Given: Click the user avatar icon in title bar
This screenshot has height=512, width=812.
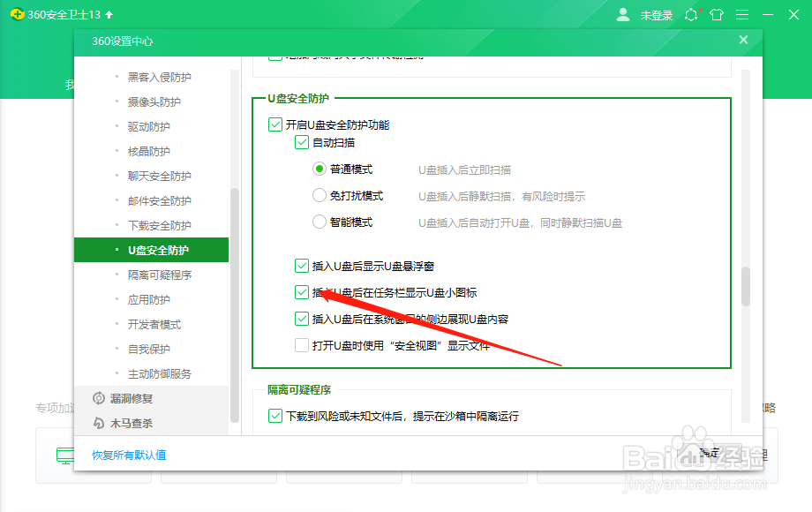Looking at the screenshot, I should 623,14.
